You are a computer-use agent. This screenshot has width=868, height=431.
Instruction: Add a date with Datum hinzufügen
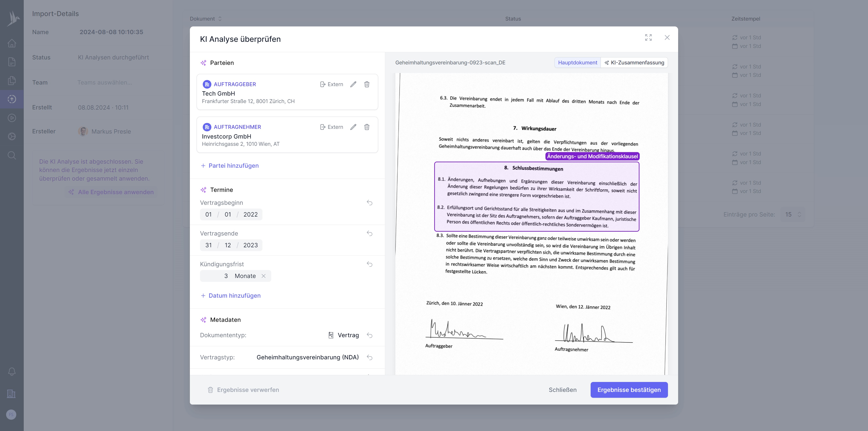[x=231, y=296]
